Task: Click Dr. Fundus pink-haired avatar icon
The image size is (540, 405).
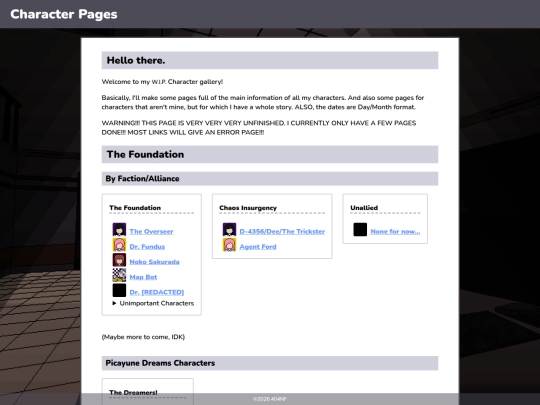Action: [x=119, y=245]
